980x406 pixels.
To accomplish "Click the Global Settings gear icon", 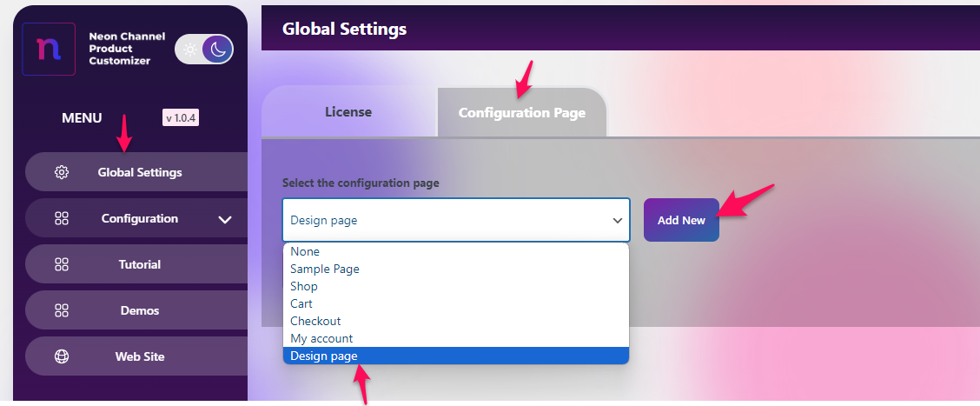I will coord(62,172).
